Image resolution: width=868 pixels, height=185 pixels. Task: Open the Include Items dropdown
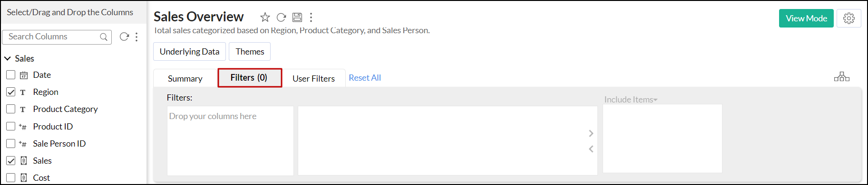pos(631,100)
